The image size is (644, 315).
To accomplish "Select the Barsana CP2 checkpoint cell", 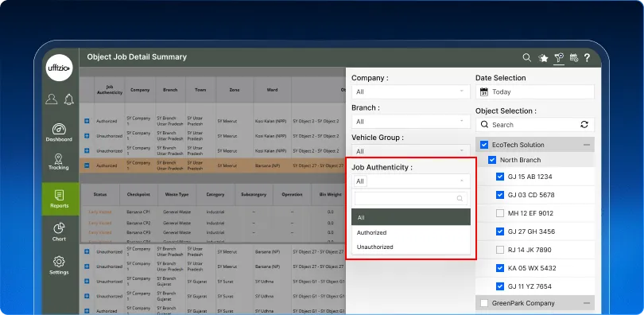I will 138,223.
